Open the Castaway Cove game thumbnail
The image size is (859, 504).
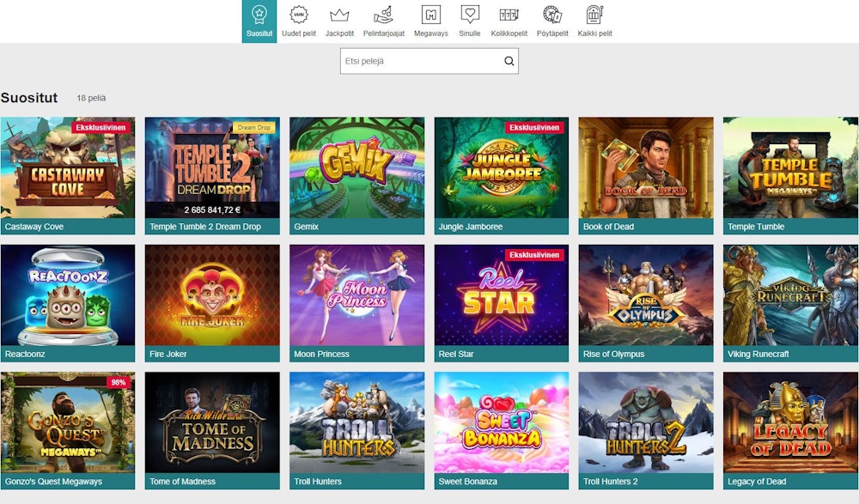tap(68, 167)
